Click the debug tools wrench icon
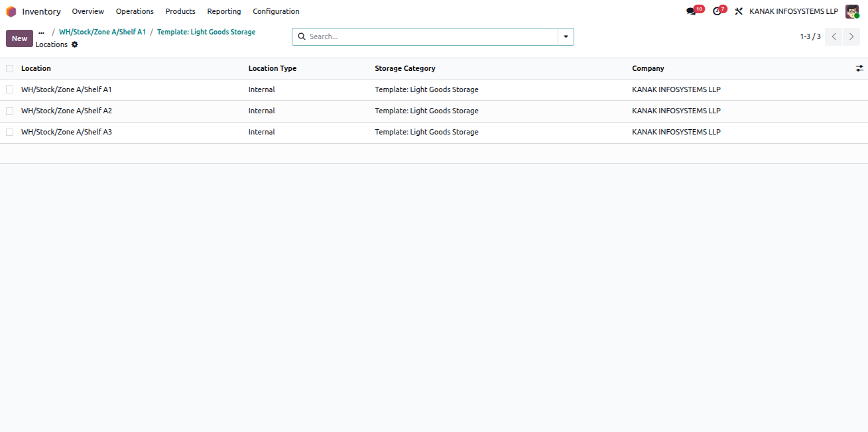The width and height of the screenshot is (868, 432). click(x=739, y=11)
